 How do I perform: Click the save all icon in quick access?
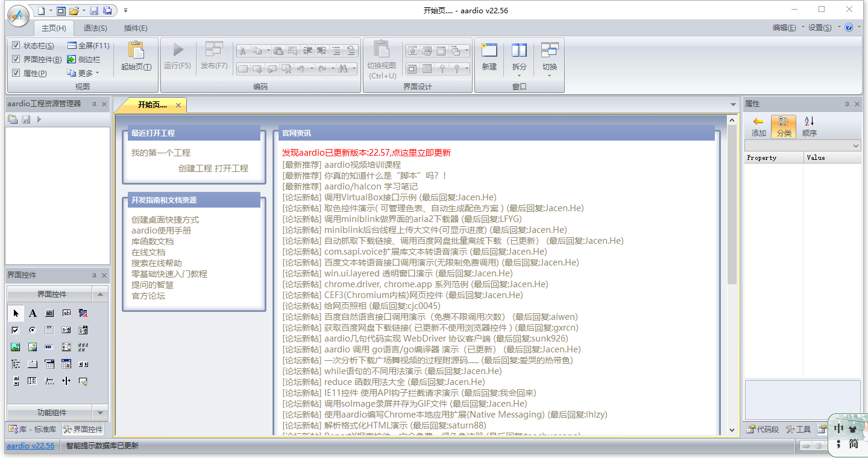[x=107, y=10]
